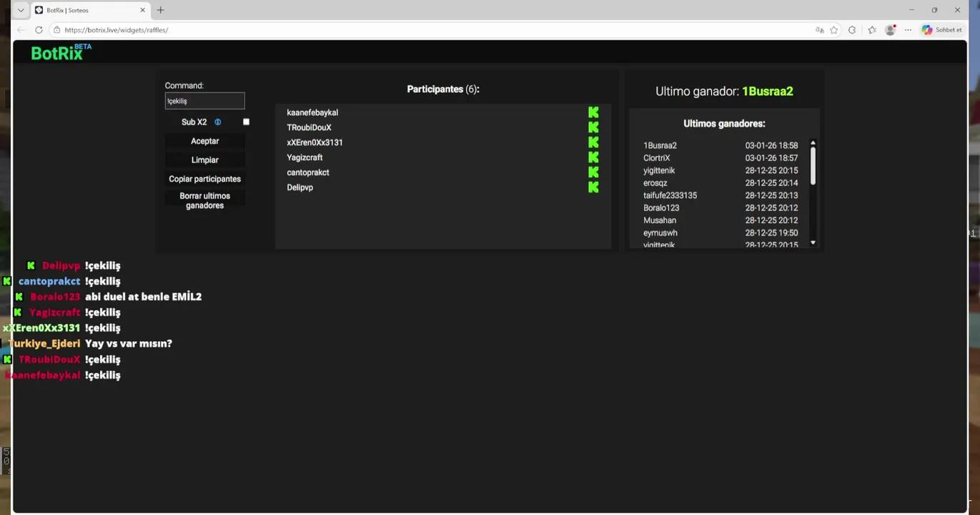Click winner eymuswh in the winners list
Screen dimensions: 980x515
pyautogui.click(x=660, y=233)
